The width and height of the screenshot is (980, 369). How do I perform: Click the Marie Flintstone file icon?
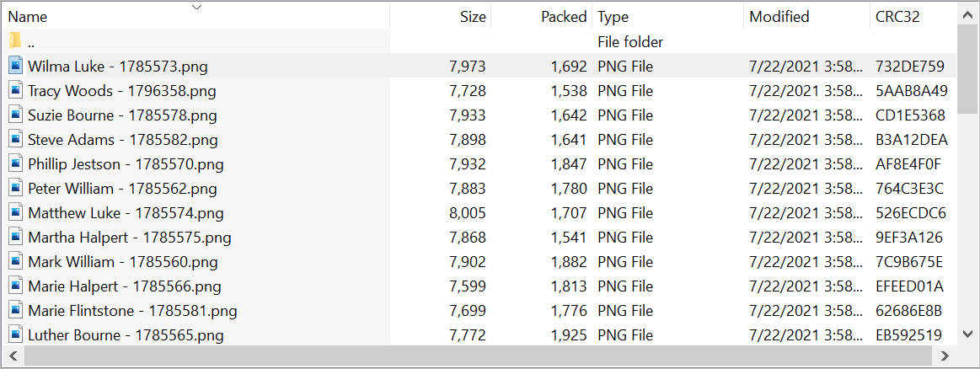tap(16, 310)
